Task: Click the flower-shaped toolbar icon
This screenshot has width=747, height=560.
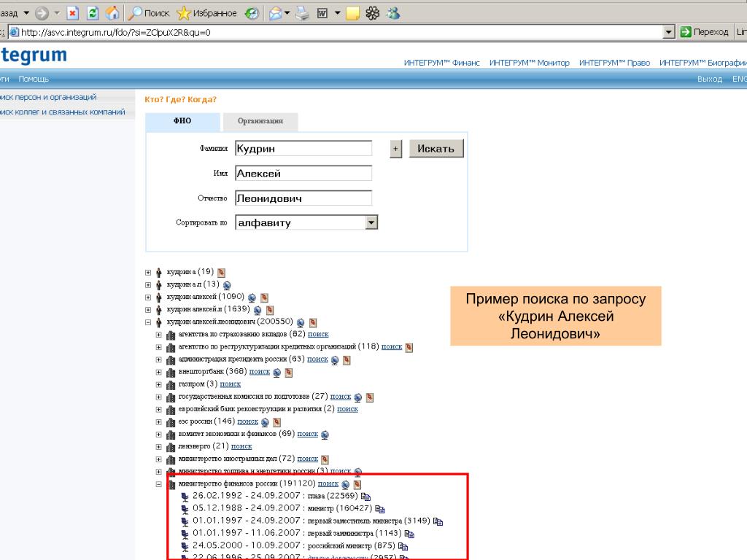Action: [x=373, y=13]
